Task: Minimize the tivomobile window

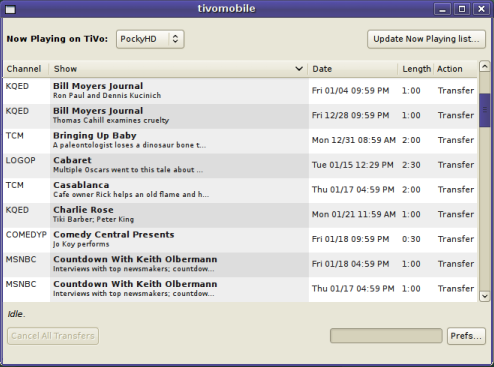Action: pyautogui.click(x=442, y=9)
